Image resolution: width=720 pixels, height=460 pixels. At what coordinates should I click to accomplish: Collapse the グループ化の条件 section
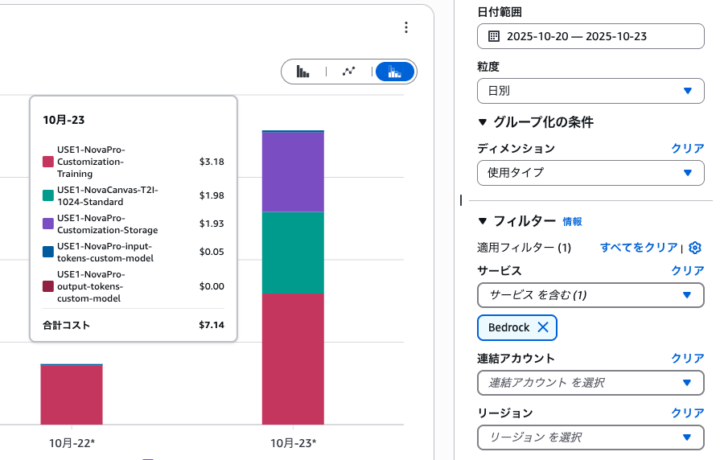point(483,122)
